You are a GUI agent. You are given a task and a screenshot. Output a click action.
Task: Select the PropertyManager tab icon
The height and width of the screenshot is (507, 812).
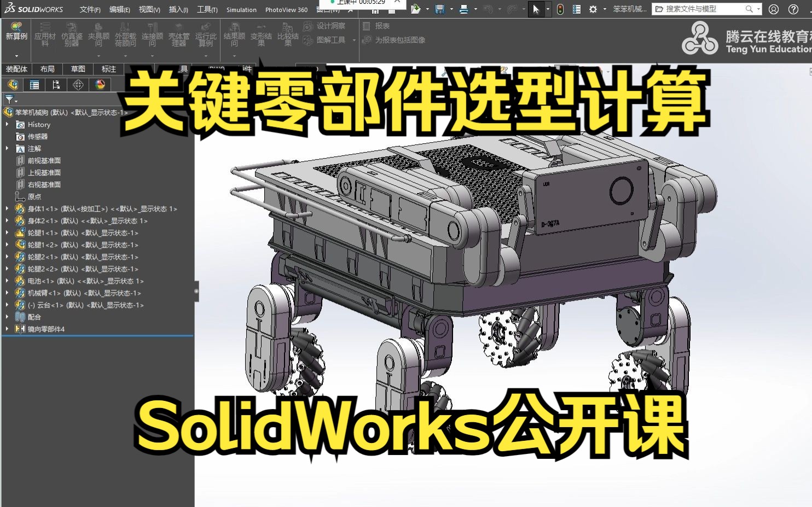pyautogui.click(x=34, y=84)
